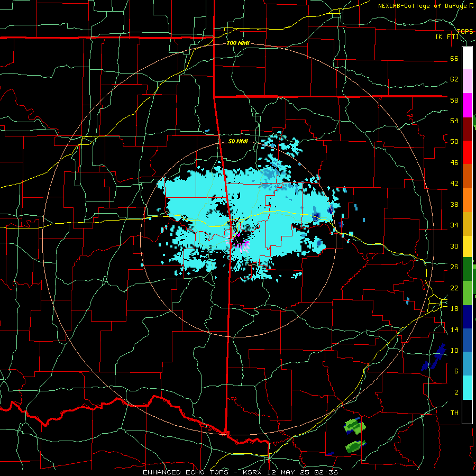476x476 pixels.
Task: Click the white color swatch above 66
Action: 467,58
